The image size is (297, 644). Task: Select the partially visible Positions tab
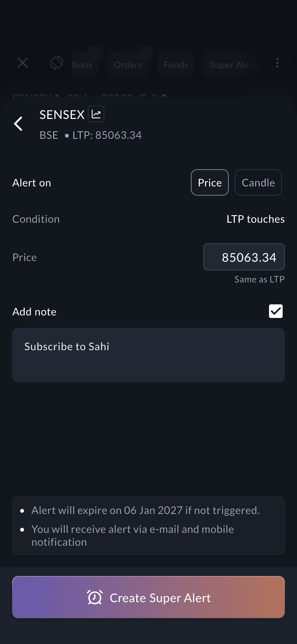[x=83, y=65]
